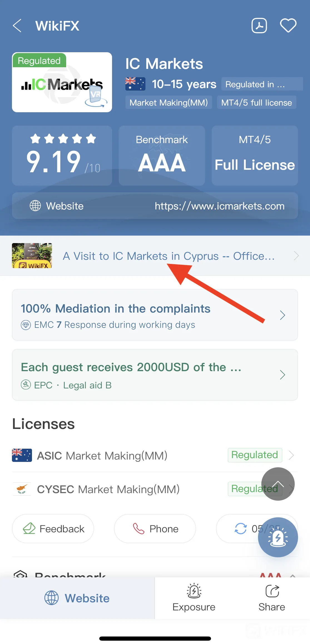Tap the scroll-to-top arrow button
Viewport: 310px width, 644px height.
[x=278, y=484]
